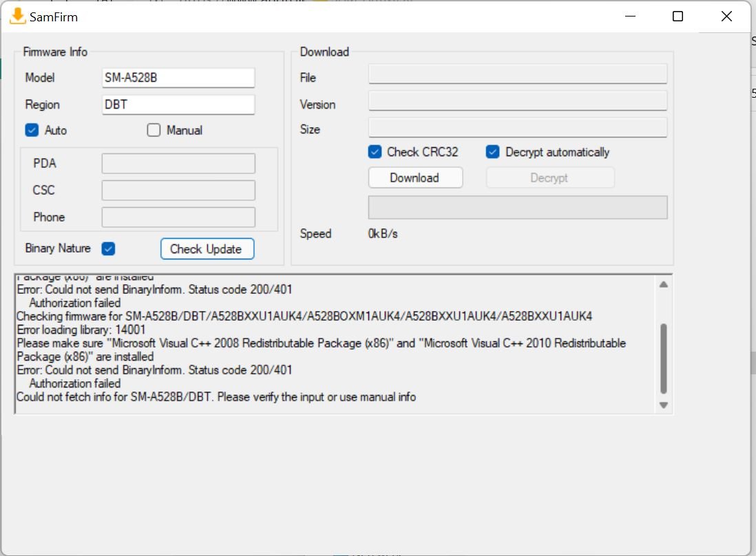Disable the Check CRC32 checkbox

(x=375, y=152)
